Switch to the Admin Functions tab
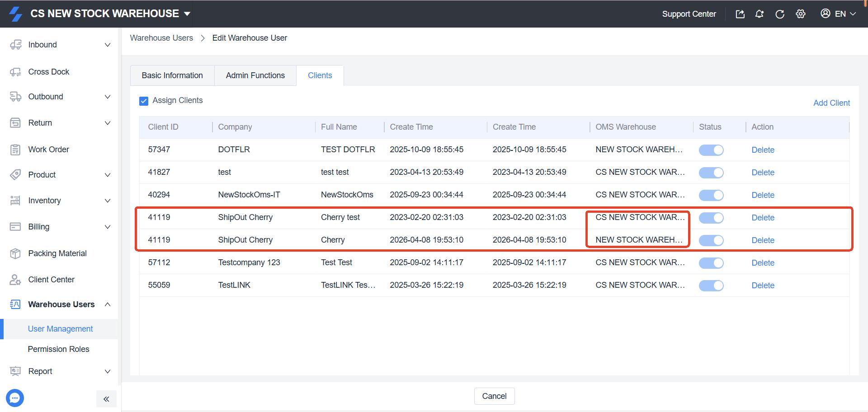 click(255, 75)
